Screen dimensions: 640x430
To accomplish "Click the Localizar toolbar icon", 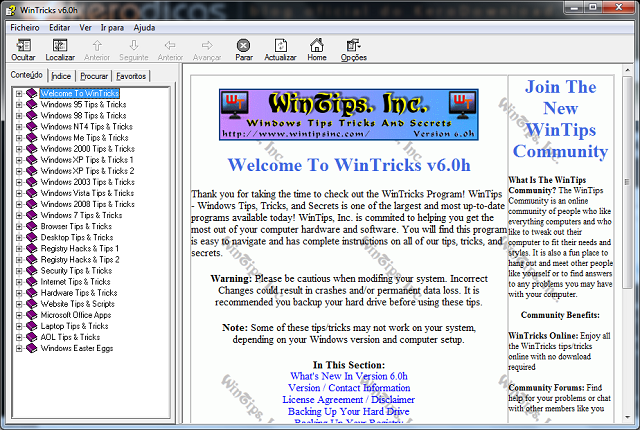I will tap(60, 46).
